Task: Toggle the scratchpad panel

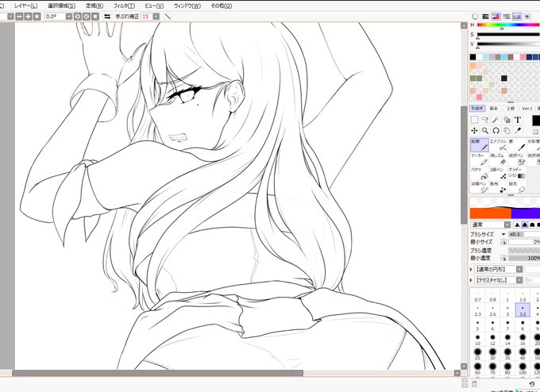Action: tap(527, 16)
